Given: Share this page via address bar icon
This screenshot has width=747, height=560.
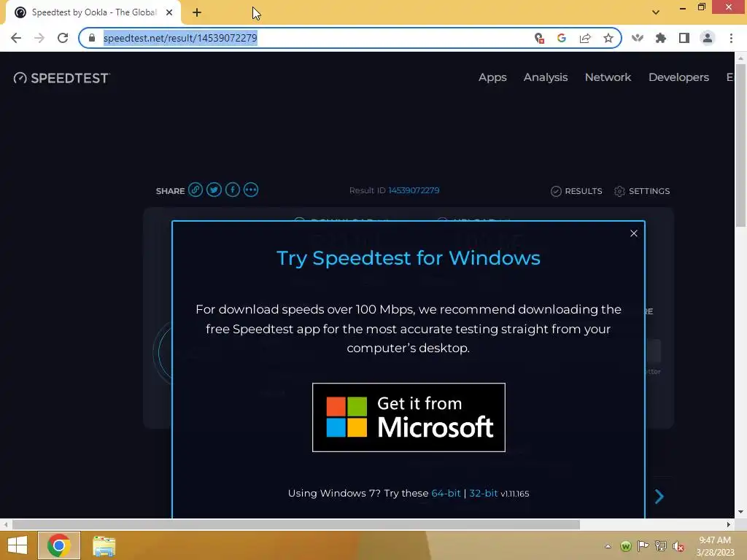Looking at the screenshot, I should tap(585, 38).
